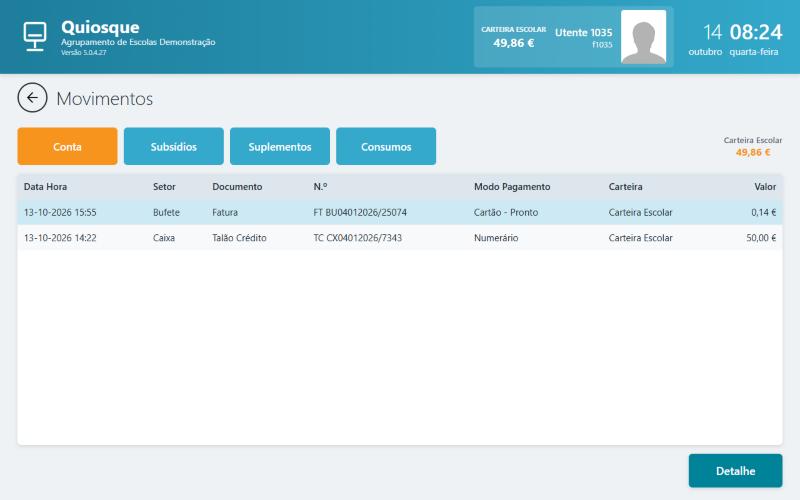The width and height of the screenshot is (800, 500).
Task: Click the Cartão - Pronto payment cell
Action: (x=506, y=212)
